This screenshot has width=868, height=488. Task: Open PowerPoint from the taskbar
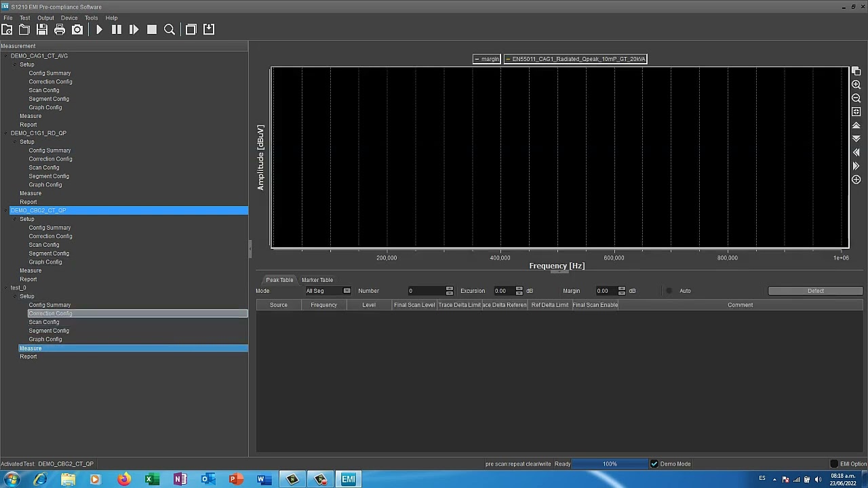point(235,479)
